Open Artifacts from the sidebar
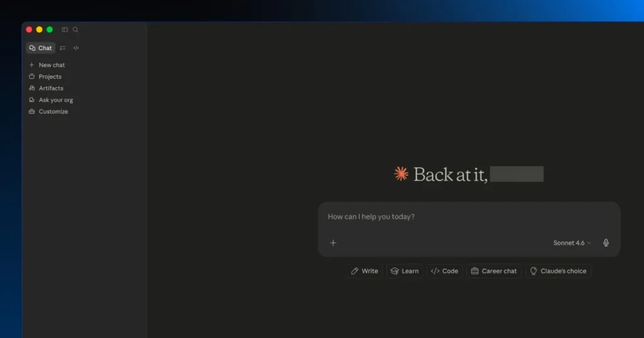This screenshot has width=644, height=338. tap(46, 88)
